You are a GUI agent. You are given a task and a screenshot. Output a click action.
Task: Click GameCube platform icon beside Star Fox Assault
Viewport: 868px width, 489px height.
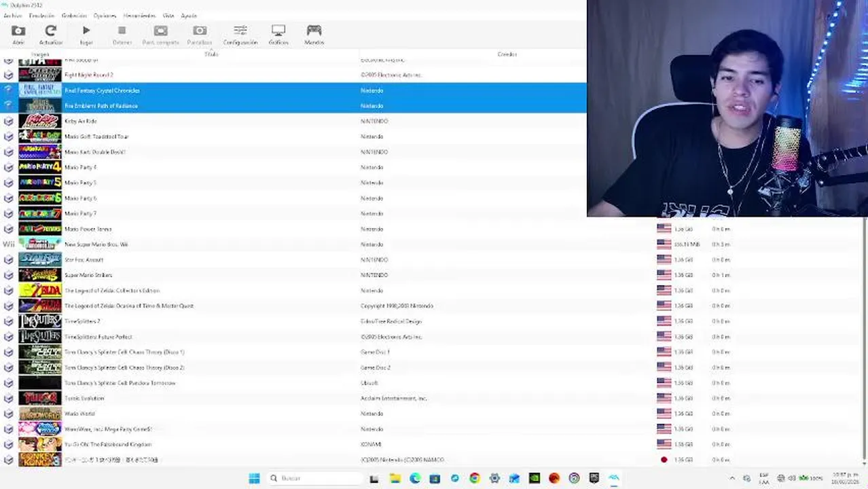(x=8, y=259)
